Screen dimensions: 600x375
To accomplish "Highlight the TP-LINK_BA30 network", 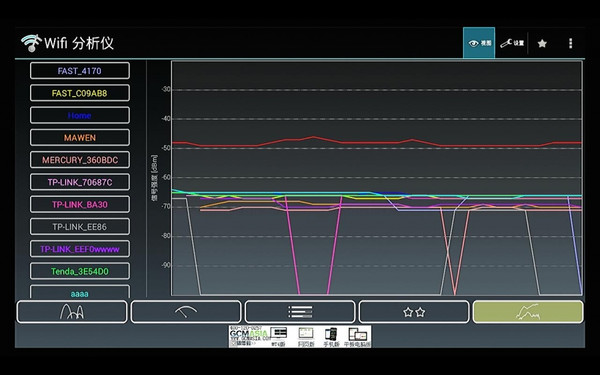I will [80, 204].
